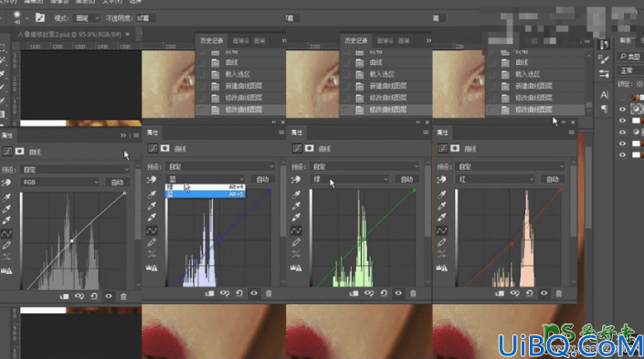Image resolution: width=644 pixels, height=359 pixels.
Task: Toggle layer visibility eye in 蓝 curves panel
Action: click(x=254, y=293)
